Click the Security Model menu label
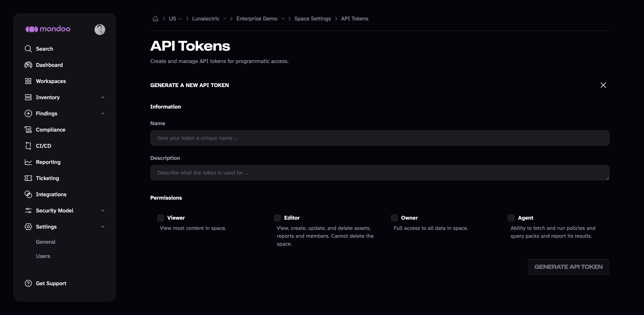644x315 pixels. pyautogui.click(x=55, y=210)
